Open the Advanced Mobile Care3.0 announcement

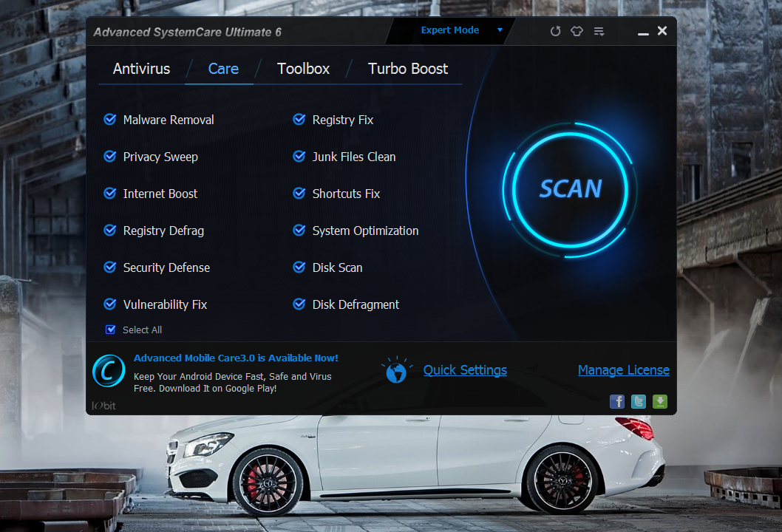[x=235, y=358]
